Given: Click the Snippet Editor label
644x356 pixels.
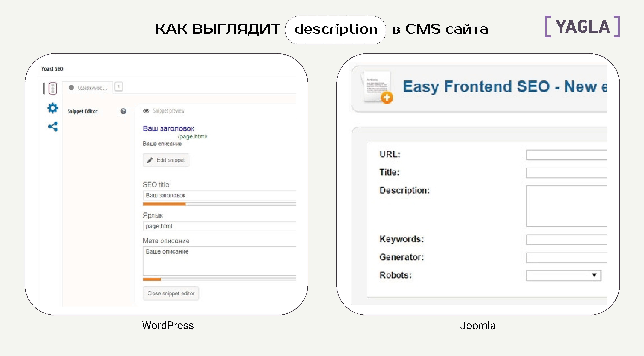Looking at the screenshot, I should coord(82,111).
